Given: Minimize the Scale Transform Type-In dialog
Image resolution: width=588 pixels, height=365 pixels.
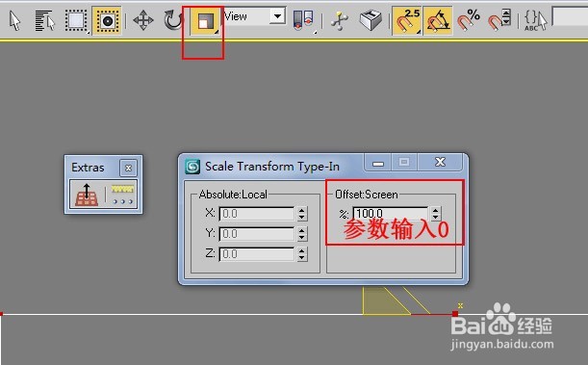Looking at the screenshot, I should [378, 163].
